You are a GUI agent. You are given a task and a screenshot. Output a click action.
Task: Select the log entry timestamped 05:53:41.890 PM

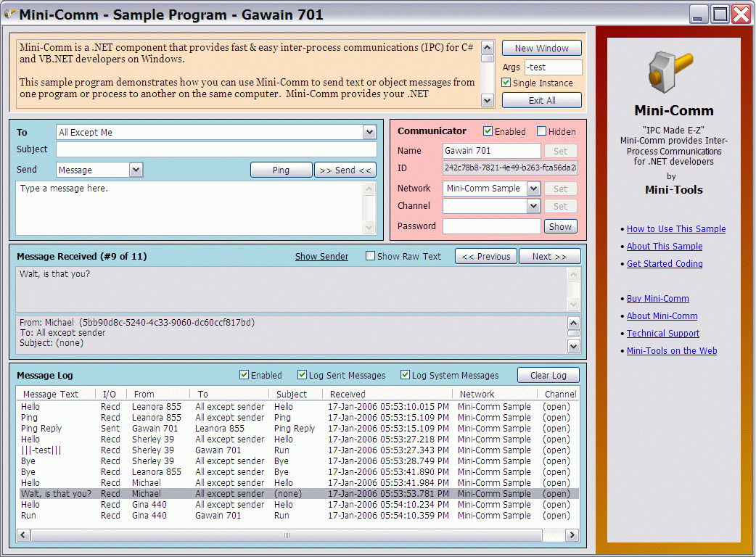pyautogui.click(x=297, y=471)
